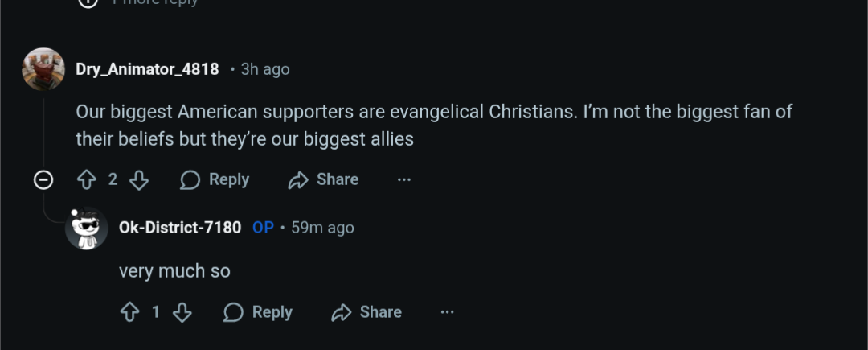Click the "59m ago" timestamp
The width and height of the screenshot is (868, 350).
click(322, 228)
